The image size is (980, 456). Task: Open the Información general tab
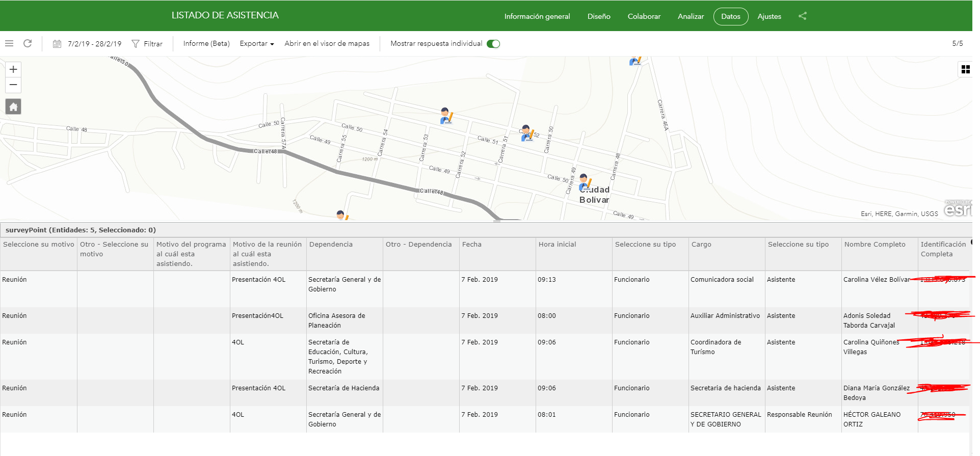[537, 16]
